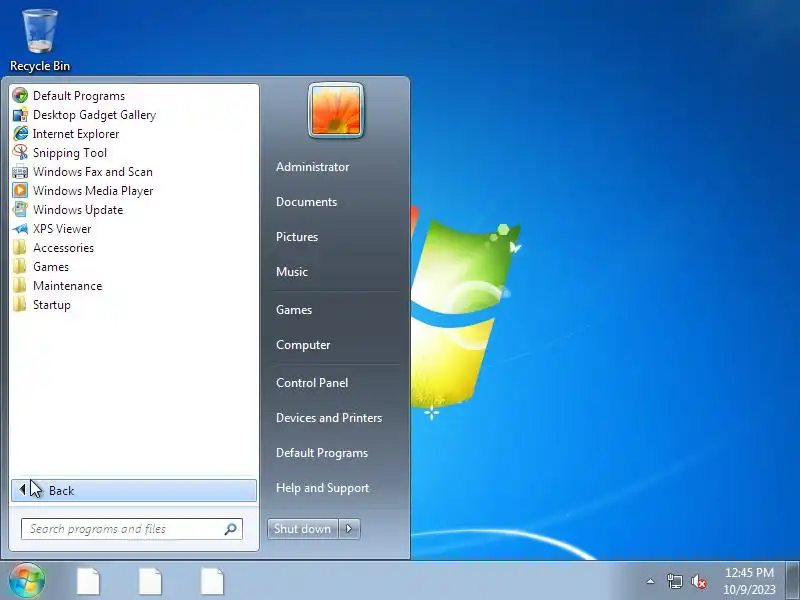800x600 pixels.
Task: Launch XPS Viewer icon
Action: [x=20, y=229]
